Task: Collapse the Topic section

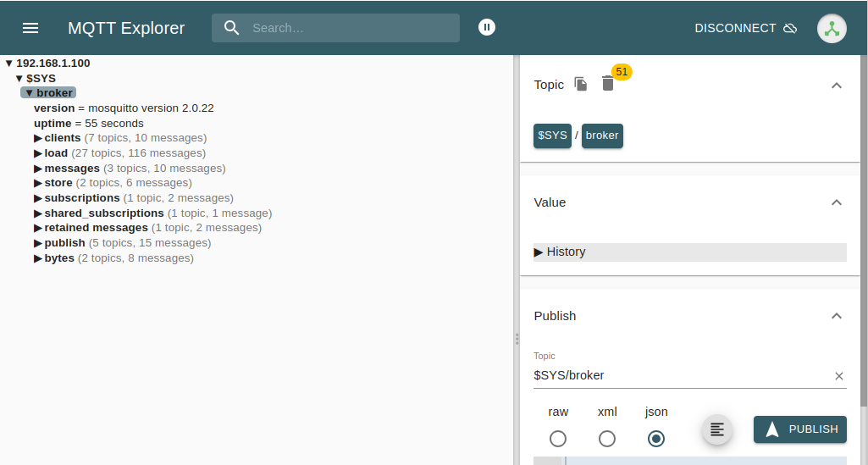Action: point(837,86)
